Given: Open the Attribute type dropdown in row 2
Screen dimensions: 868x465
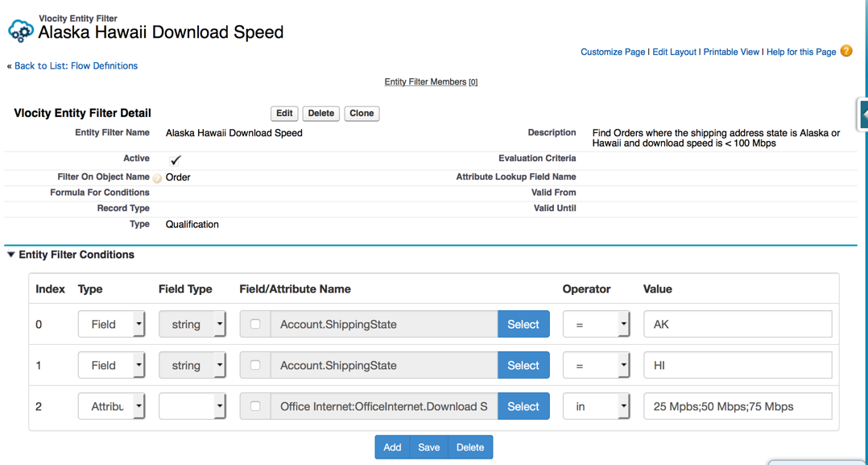Looking at the screenshot, I should pyautogui.click(x=111, y=406).
